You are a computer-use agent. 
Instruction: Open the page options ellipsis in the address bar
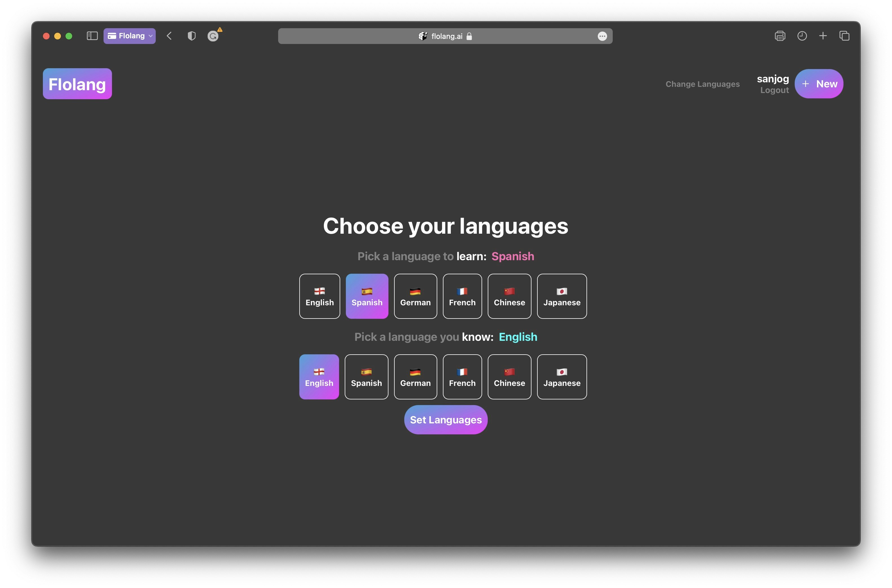pos(602,36)
